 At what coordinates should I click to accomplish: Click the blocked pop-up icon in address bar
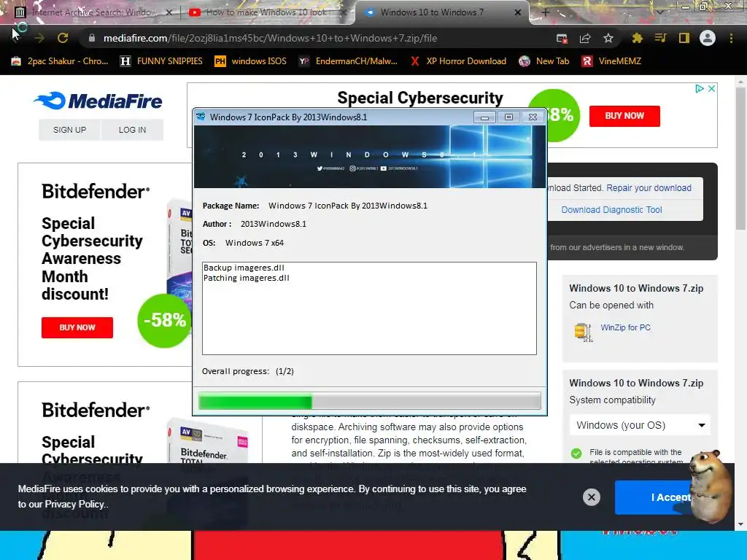click(x=562, y=39)
